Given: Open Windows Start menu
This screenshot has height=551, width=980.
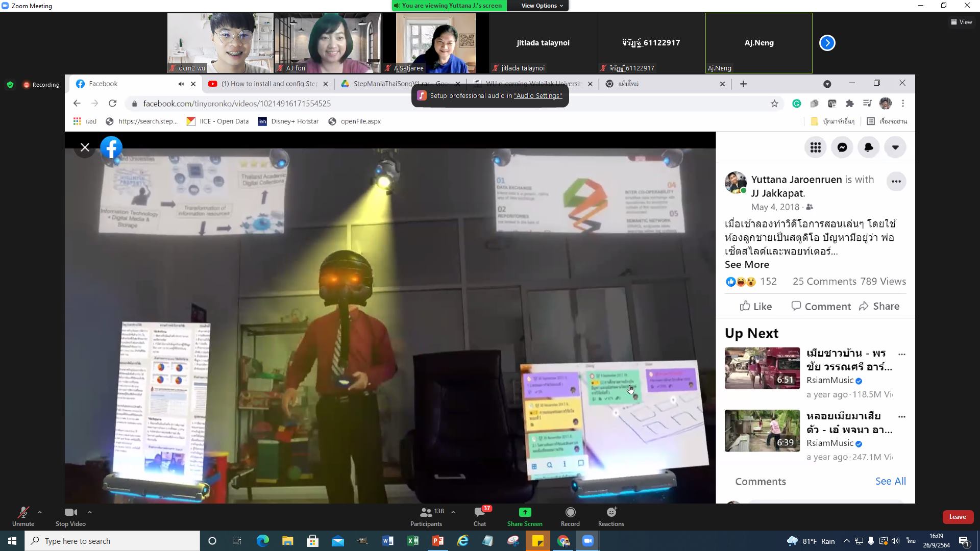Looking at the screenshot, I should tap(12, 541).
